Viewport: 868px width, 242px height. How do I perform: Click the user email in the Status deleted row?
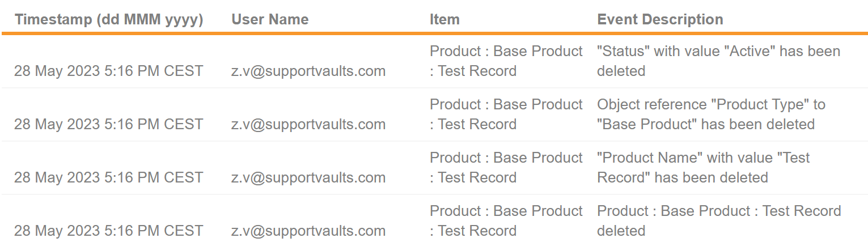308,71
